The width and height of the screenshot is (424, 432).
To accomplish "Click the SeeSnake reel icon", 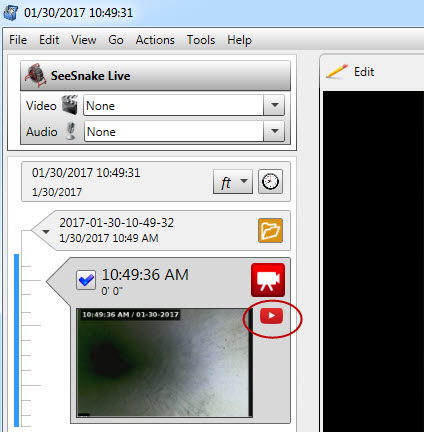I will pos(35,75).
